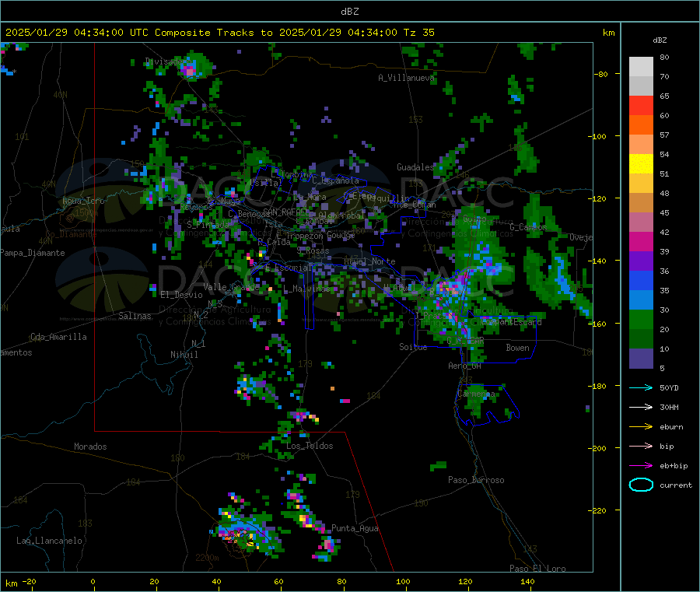Click the Salinas map label

[135, 316]
